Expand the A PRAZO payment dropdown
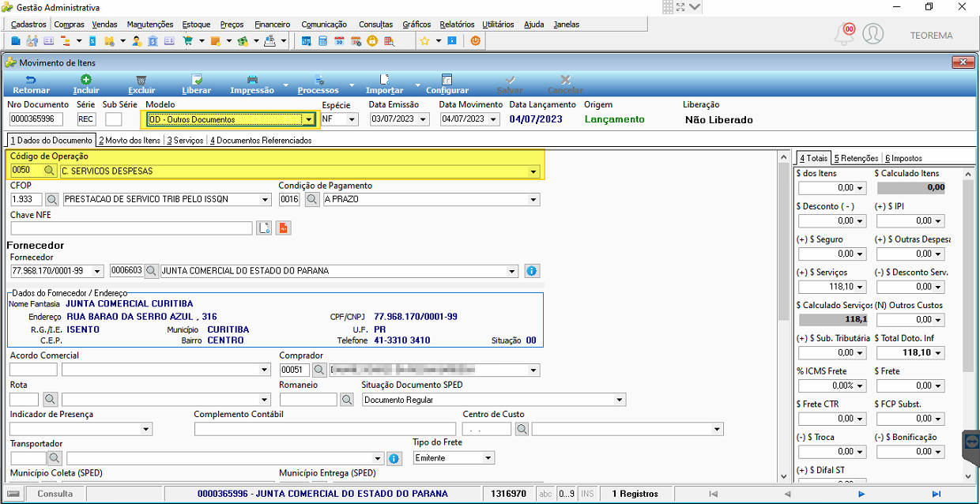This screenshot has width=980, height=504. coord(534,200)
